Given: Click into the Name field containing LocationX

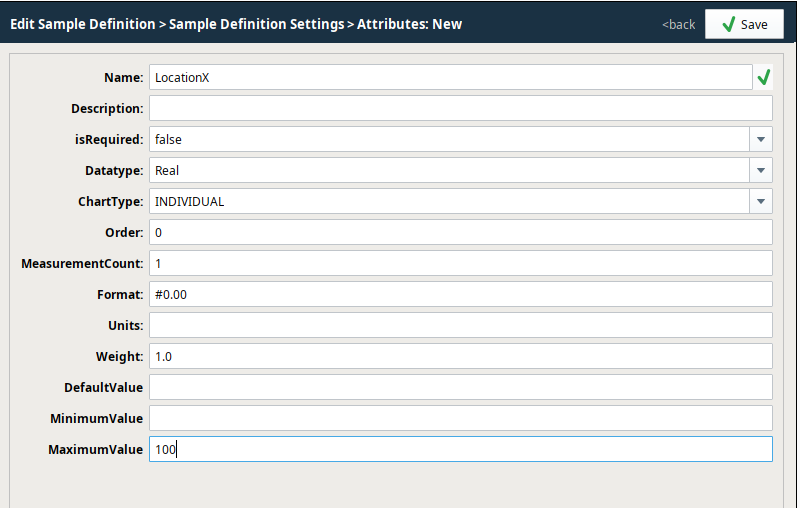Looking at the screenshot, I should pos(449,78).
